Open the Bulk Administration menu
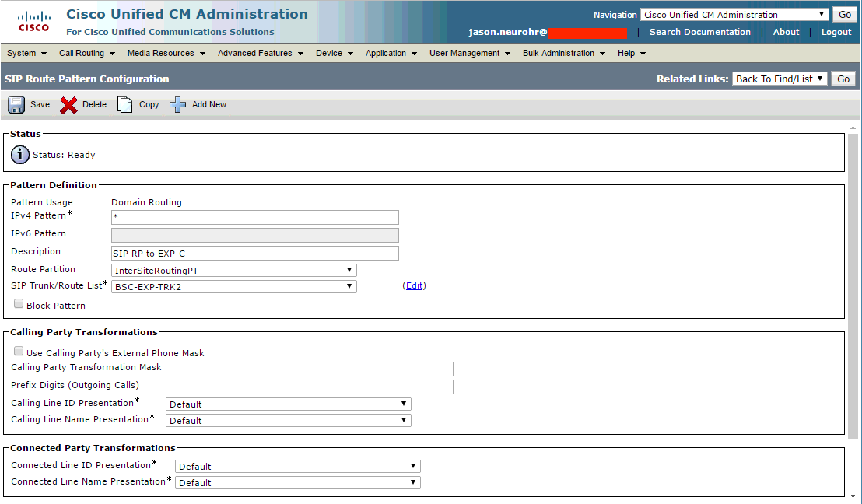 click(563, 54)
